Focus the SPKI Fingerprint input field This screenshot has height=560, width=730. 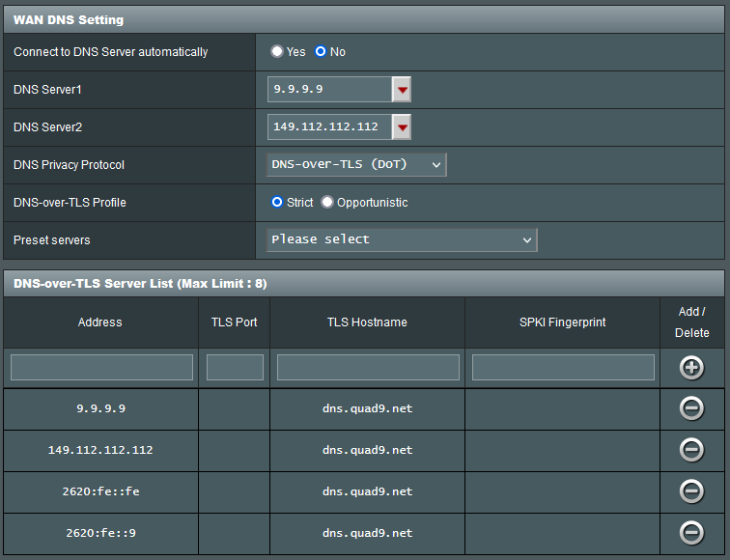[563, 367]
